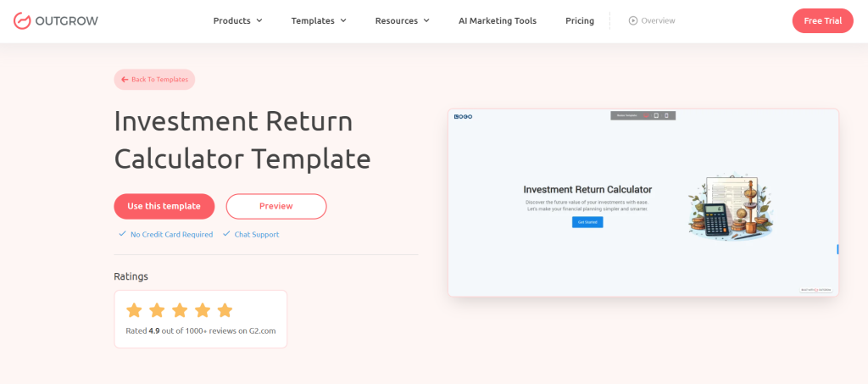Screen dimensions: 868x384
Task: Click the Overview play icon
Action: pos(632,21)
